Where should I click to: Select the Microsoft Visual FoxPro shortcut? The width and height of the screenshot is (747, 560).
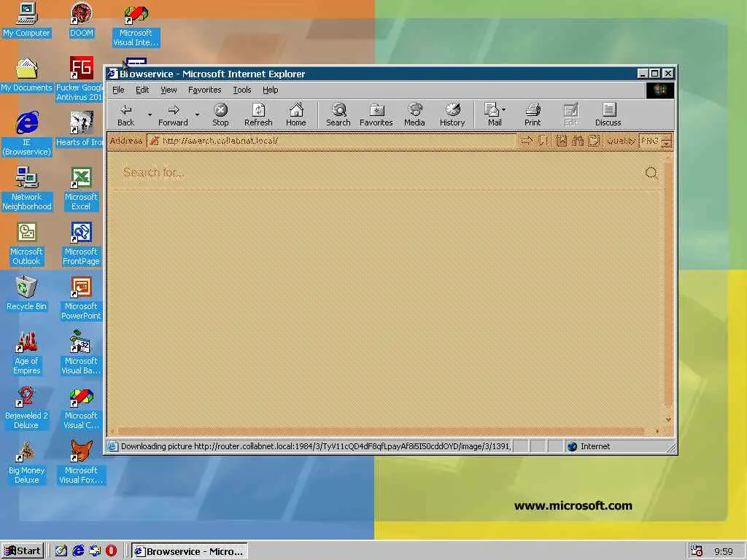pyautogui.click(x=81, y=462)
